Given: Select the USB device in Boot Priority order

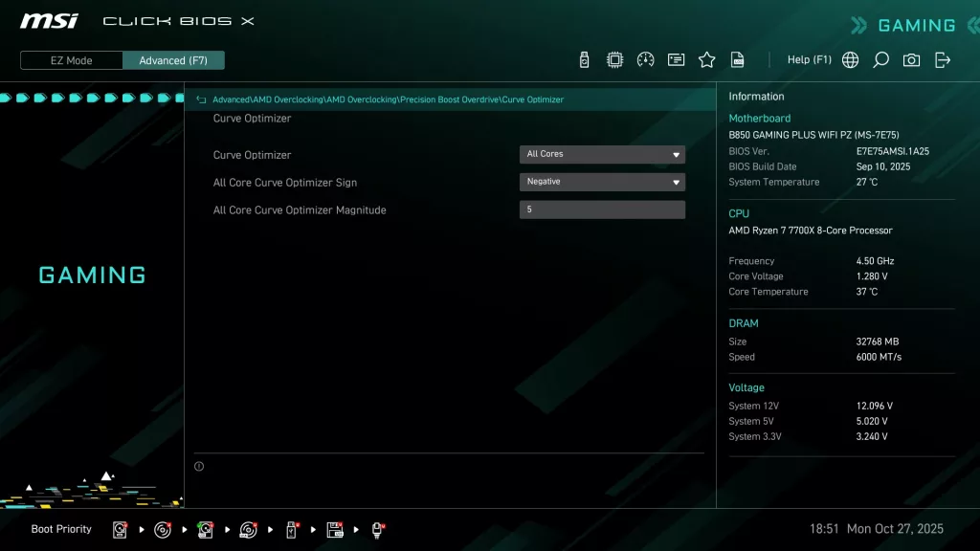Looking at the screenshot, I should click(291, 529).
